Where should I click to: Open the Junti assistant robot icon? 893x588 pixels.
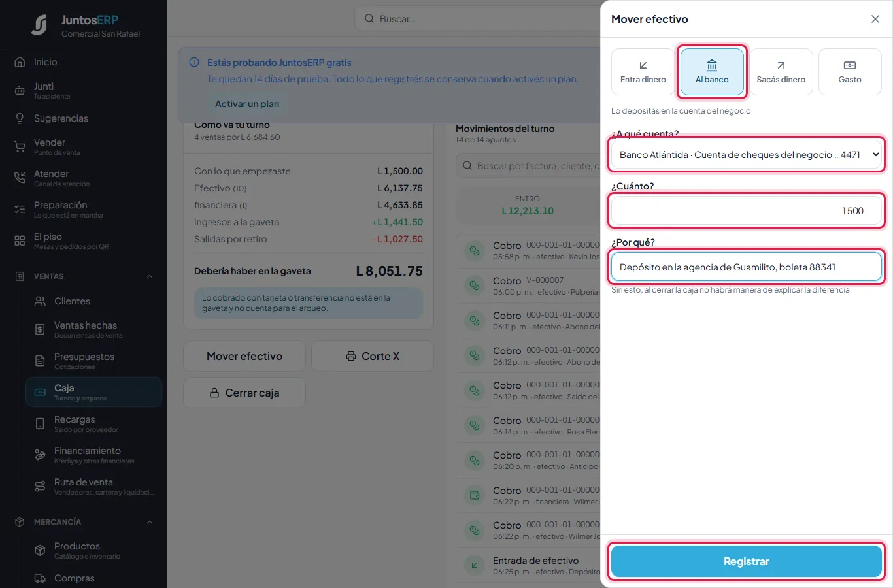tap(20, 90)
